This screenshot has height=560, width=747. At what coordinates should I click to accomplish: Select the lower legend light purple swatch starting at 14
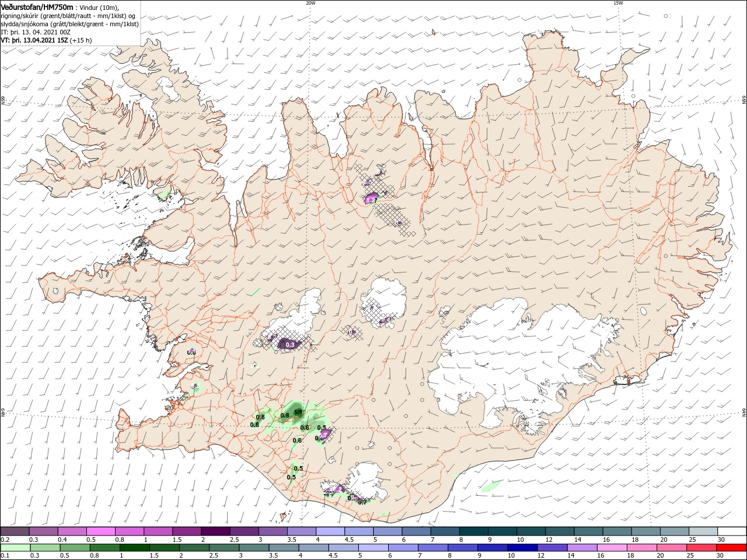[x=582, y=548]
